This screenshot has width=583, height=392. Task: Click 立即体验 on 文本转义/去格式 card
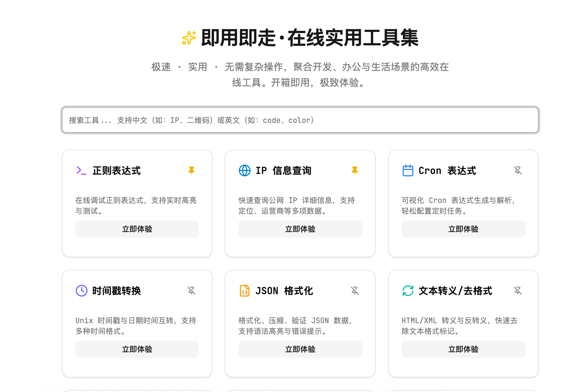pyautogui.click(x=463, y=349)
